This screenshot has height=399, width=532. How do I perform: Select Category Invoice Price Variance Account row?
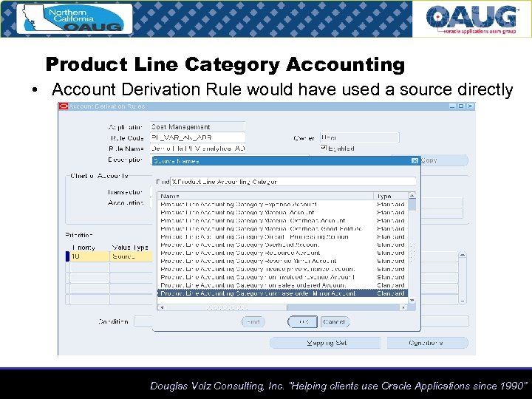point(282,269)
